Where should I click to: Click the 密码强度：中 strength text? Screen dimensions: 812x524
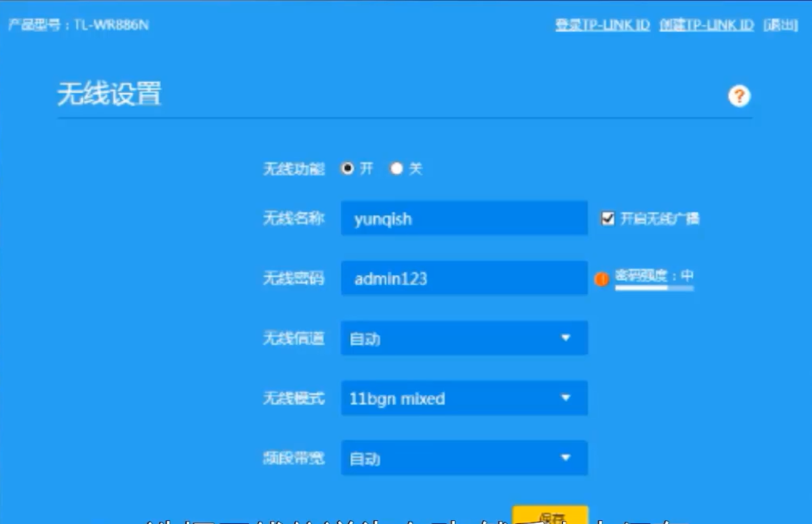click(x=654, y=275)
